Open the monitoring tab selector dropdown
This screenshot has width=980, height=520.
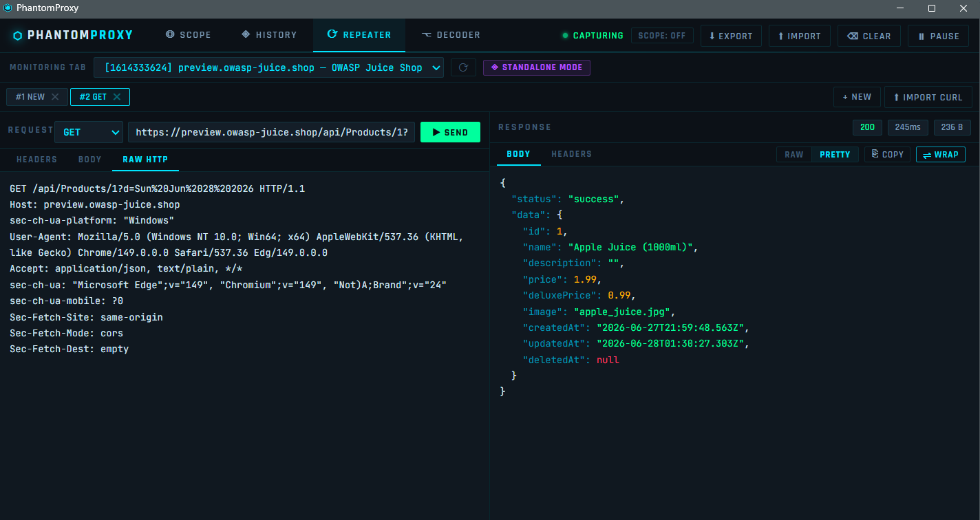[x=269, y=67]
